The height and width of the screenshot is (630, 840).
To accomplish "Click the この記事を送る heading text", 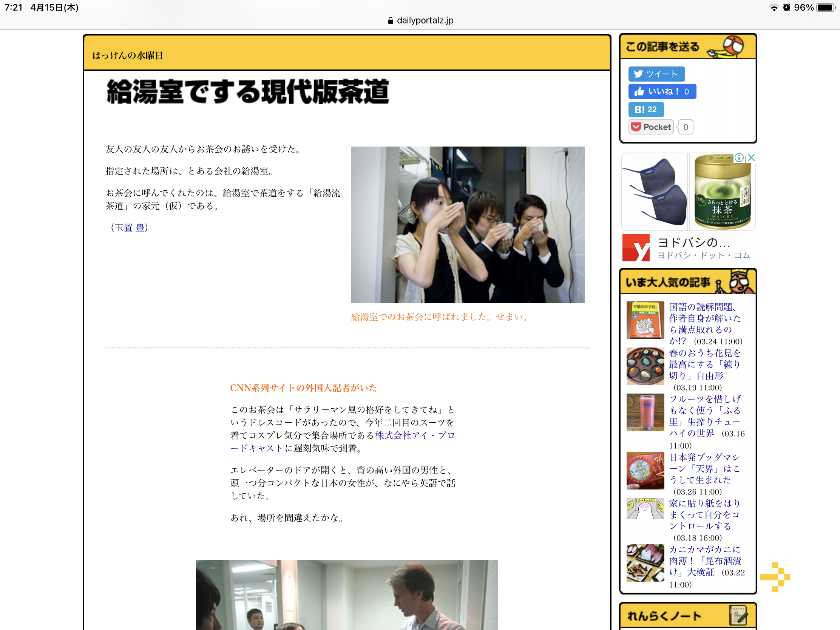I will [x=662, y=47].
